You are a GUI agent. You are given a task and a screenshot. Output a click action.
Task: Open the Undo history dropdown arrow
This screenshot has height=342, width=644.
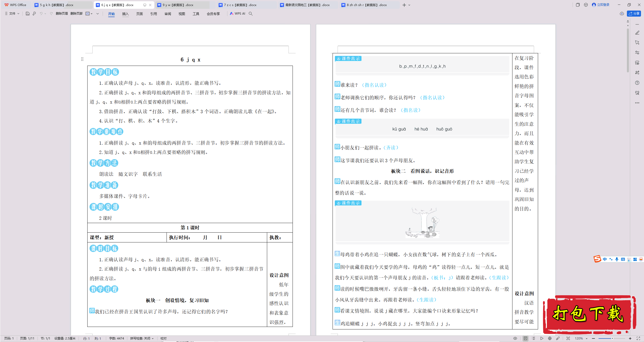[45, 14]
